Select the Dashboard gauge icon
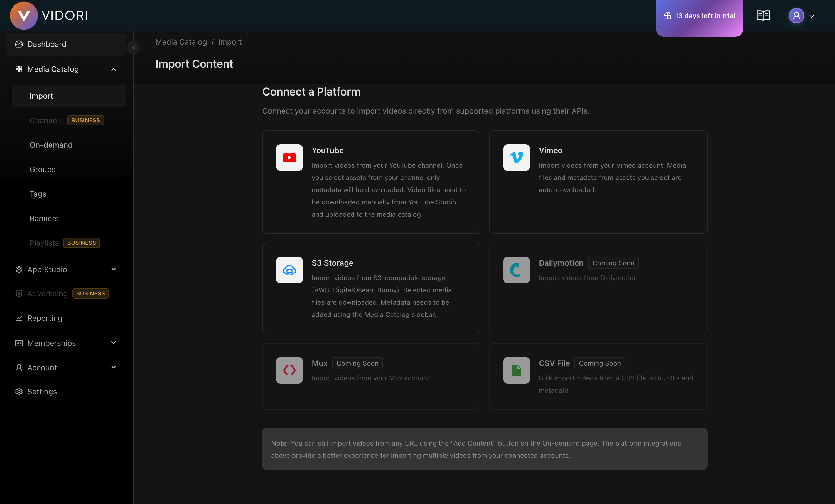 tap(19, 44)
